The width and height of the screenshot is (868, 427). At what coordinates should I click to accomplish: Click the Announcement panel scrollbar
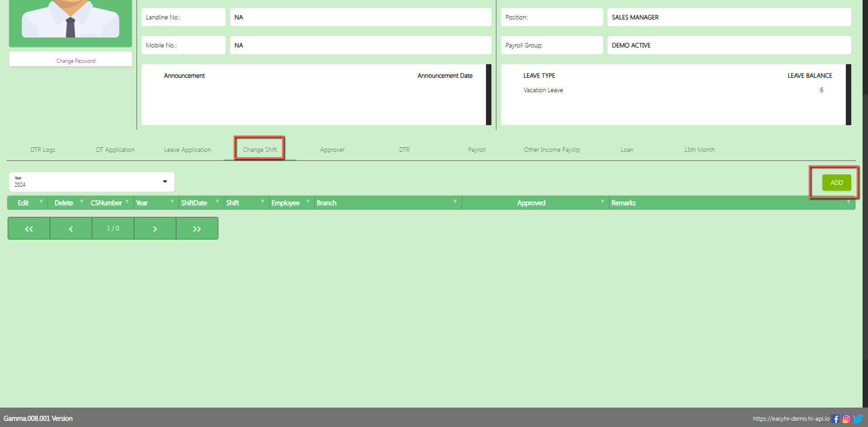click(x=489, y=94)
